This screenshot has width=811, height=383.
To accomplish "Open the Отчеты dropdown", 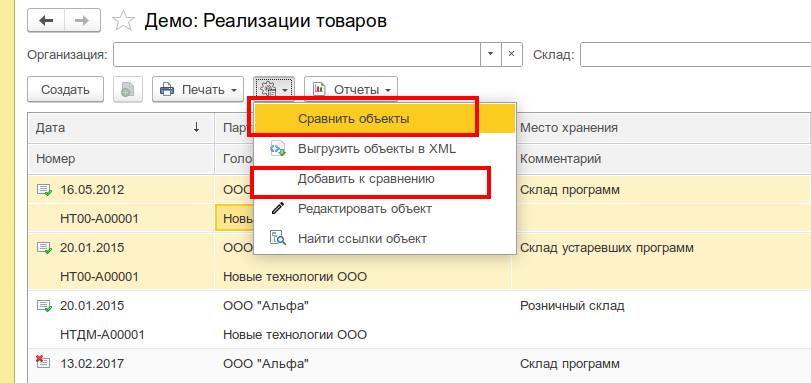I will (x=351, y=90).
